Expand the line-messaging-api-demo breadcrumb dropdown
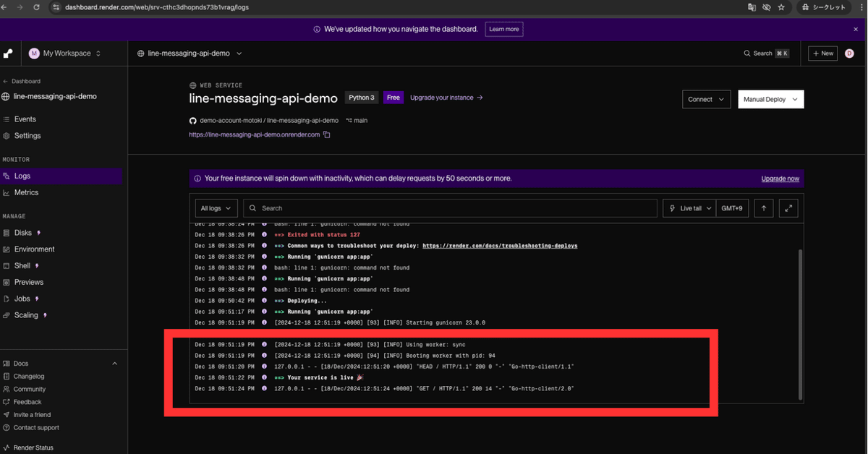Viewport: 868px width, 454px height. (239, 53)
